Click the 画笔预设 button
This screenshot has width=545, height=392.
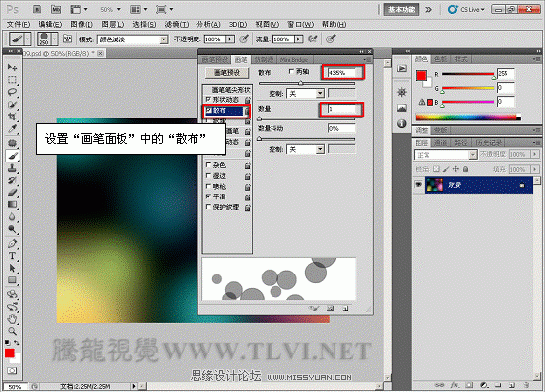point(227,73)
